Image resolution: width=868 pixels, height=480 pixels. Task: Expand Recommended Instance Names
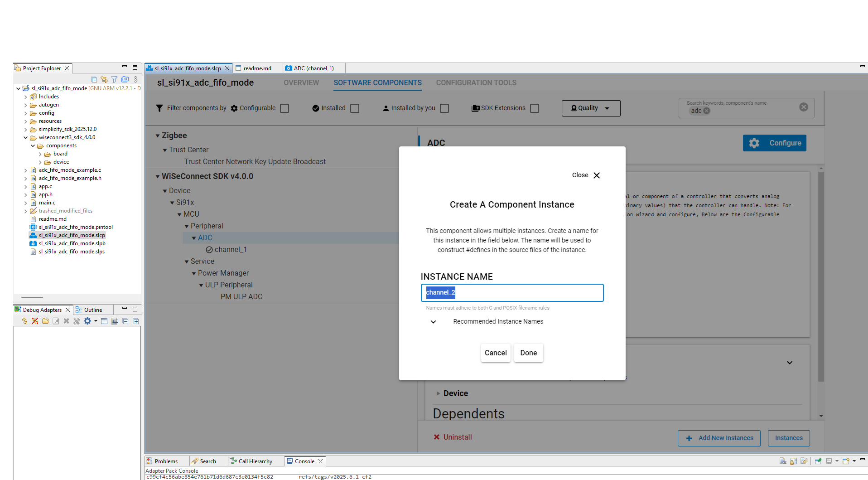434,322
